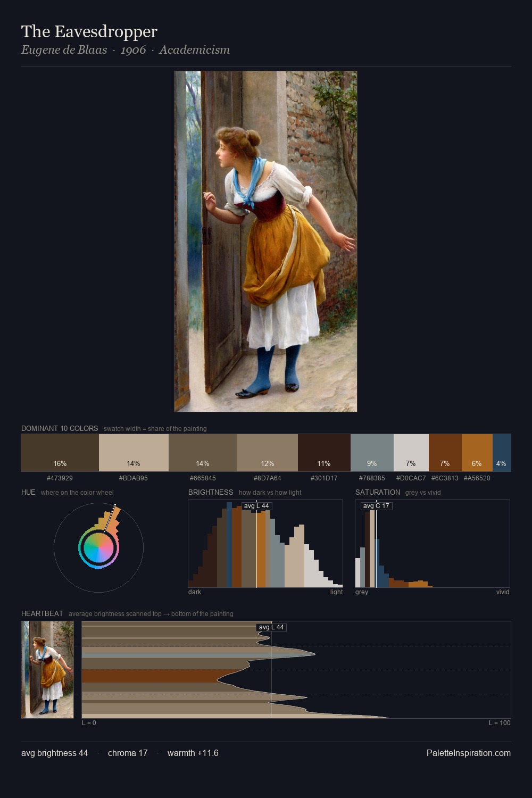The height and width of the screenshot is (798, 532).
Task: Click 'where on the color wheel' caption
Action: [77, 493]
